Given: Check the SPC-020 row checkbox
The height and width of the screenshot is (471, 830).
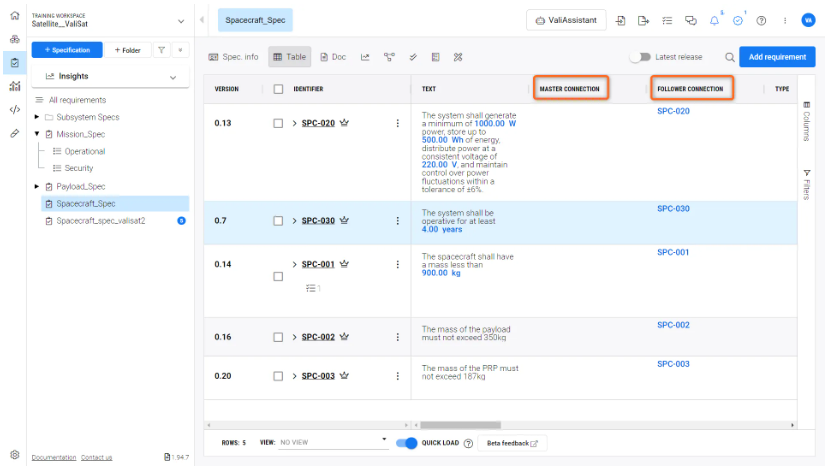Looking at the screenshot, I should tap(278, 123).
